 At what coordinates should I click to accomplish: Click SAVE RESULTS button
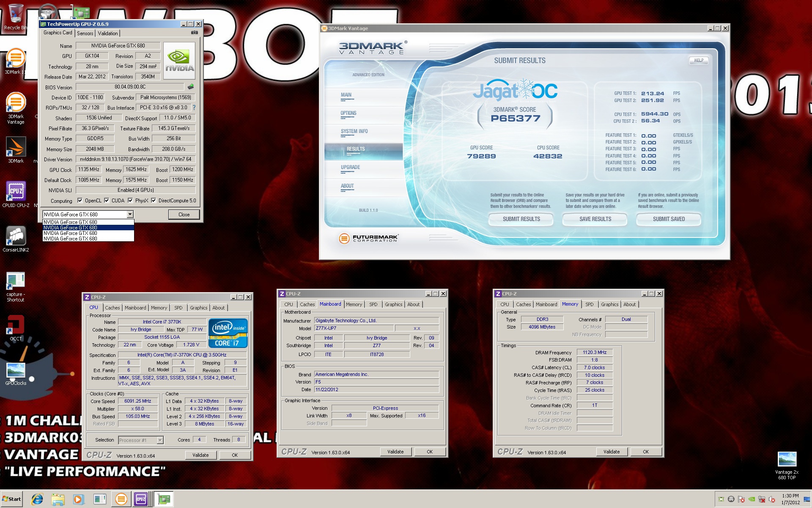pos(595,219)
